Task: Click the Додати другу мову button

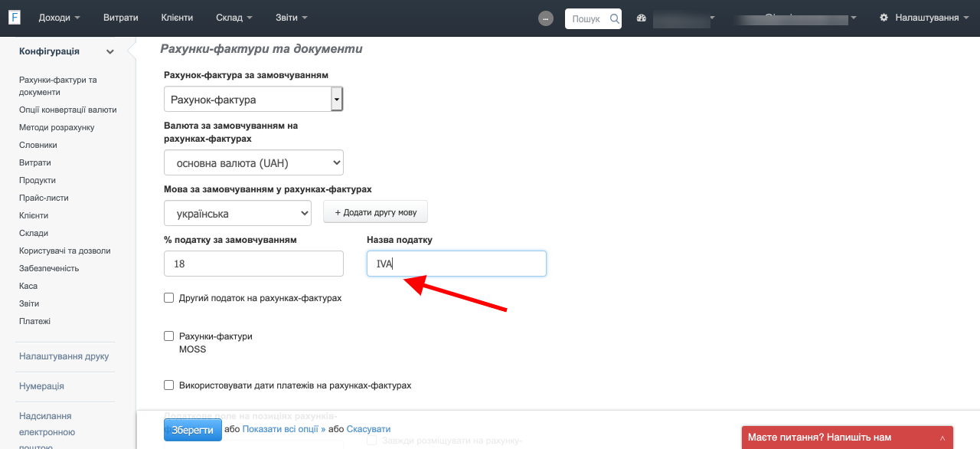Action: point(375,212)
